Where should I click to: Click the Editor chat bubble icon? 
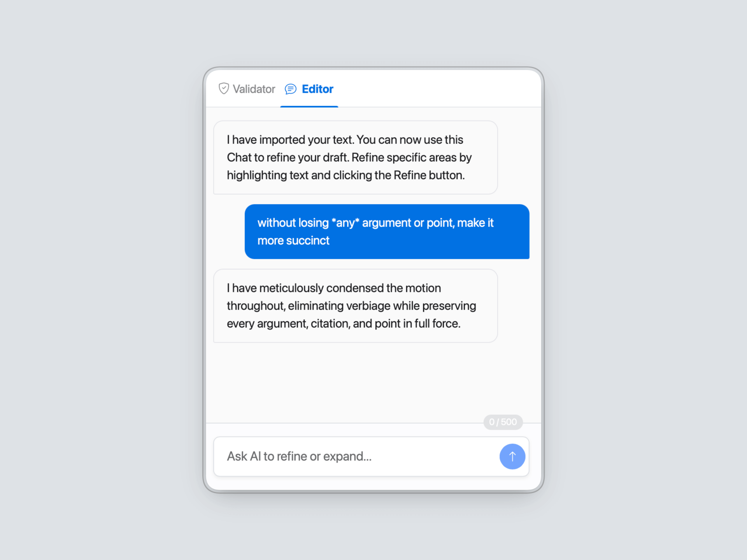tap(290, 89)
